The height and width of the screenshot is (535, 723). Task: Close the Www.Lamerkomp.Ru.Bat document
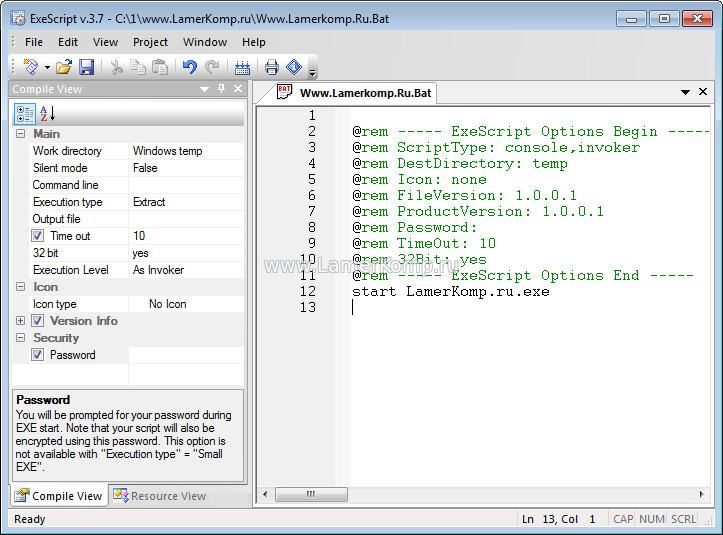click(x=703, y=91)
